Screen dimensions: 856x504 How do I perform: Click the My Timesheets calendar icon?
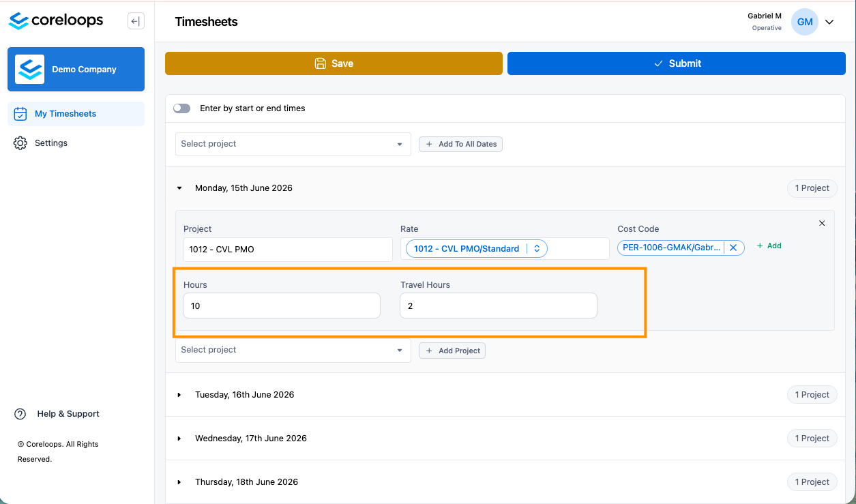[20, 114]
